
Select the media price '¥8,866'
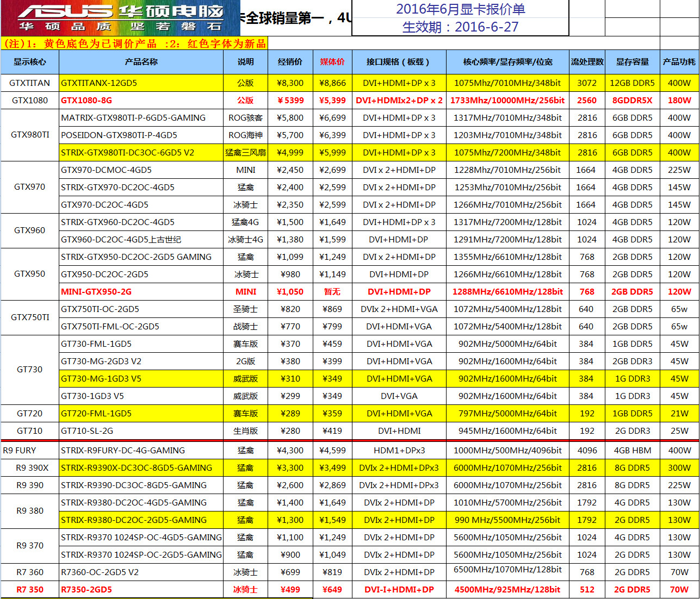(x=332, y=83)
